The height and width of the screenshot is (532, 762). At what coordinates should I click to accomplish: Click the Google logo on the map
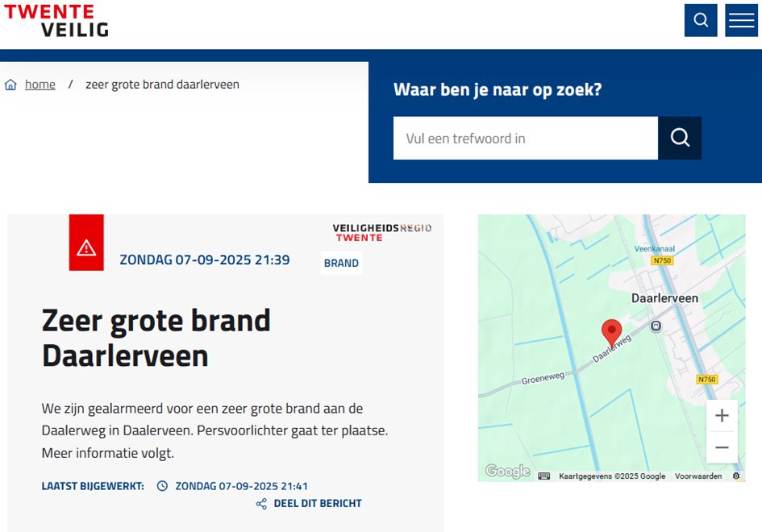coord(506,472)
